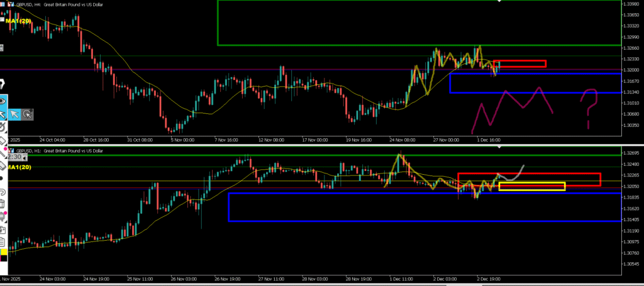The image size is (644, 286).
Task: Click price 1.32000 on H4 price axis
Action: pos(633,70)
